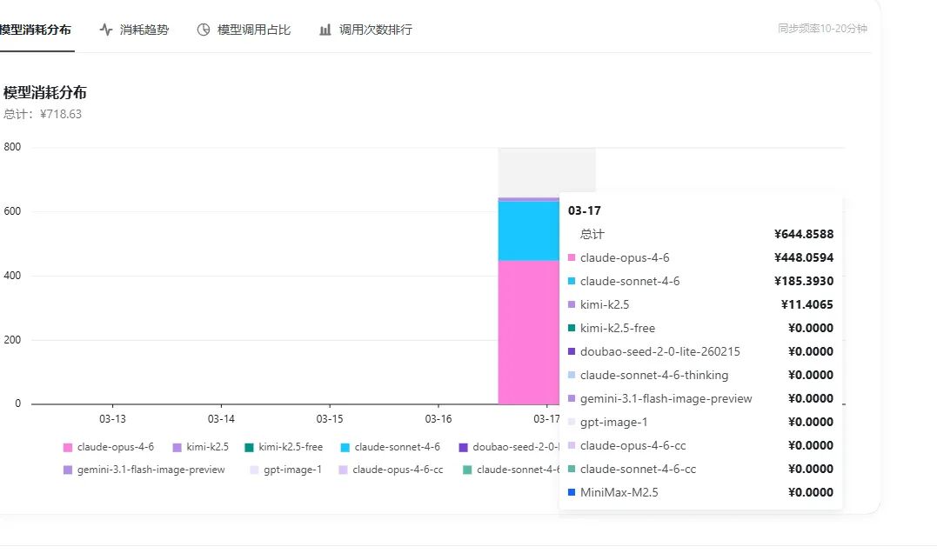The width and height of the screenshot is (937, 560).
Task: Hide the doubao-seed-2-0 series via legend
Action: click(512, 445)
